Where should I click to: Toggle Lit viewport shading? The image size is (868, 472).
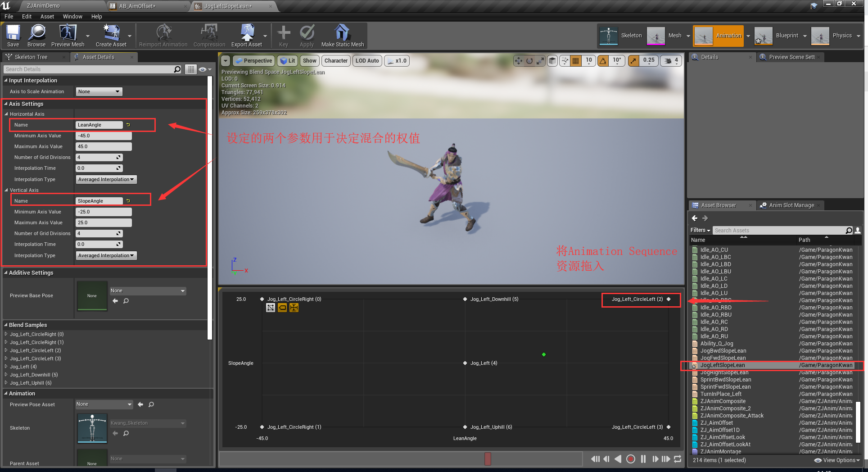(x=287, y=60)
